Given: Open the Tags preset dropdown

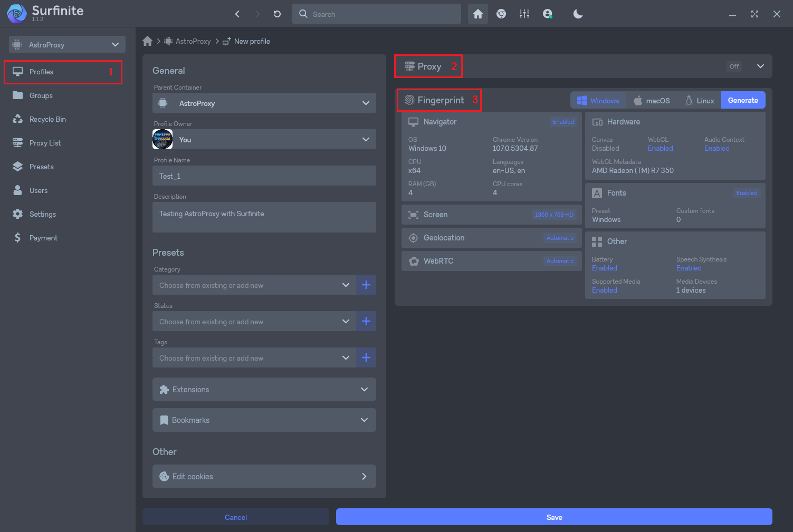Looking at the screenshot, I should pos(254,358).
